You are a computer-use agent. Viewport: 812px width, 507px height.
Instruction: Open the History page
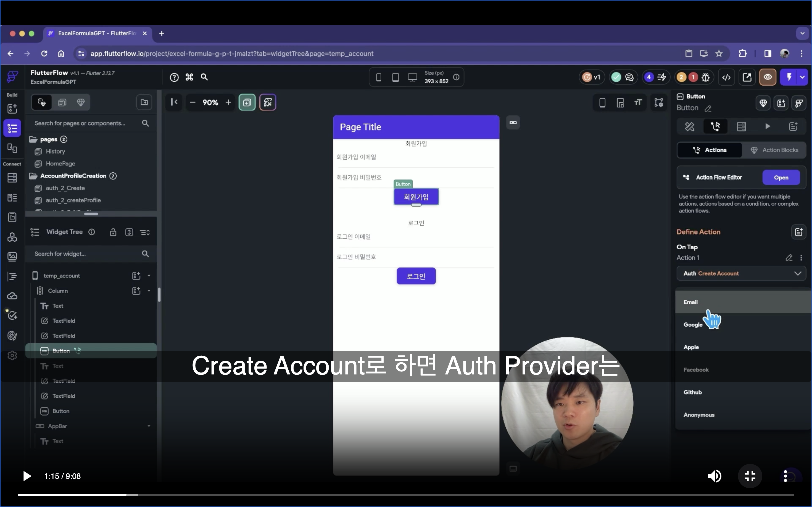[x=55, y=152]
